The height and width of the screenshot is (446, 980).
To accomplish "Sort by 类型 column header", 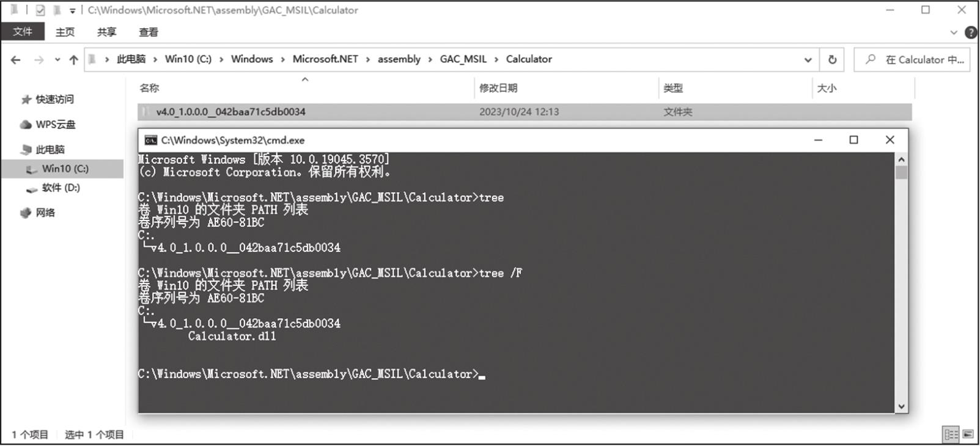I will (673, 88).
